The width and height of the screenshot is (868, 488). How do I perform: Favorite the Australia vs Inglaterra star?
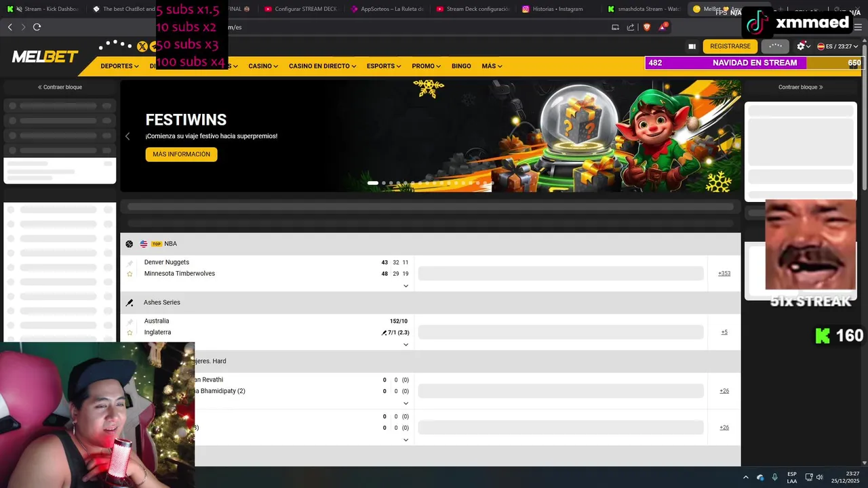pos(130,333)
